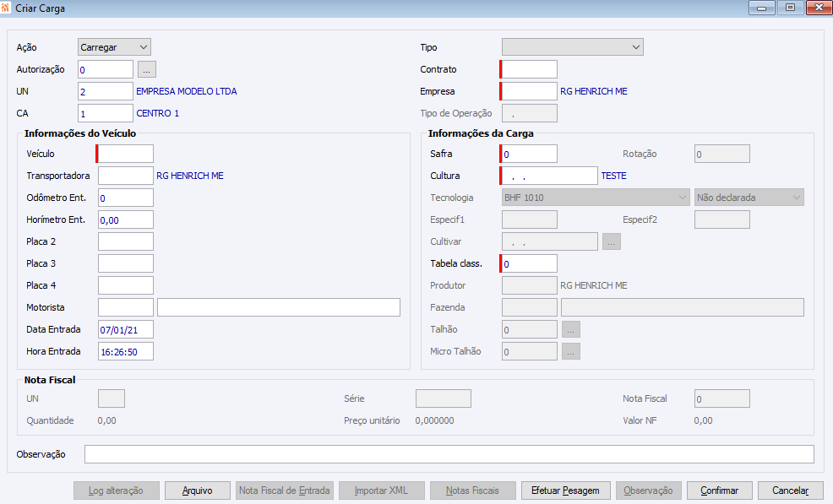Screen dimensions: 833x504
Task: Focus the Veículo input field
Action: (x=125, y=154)
